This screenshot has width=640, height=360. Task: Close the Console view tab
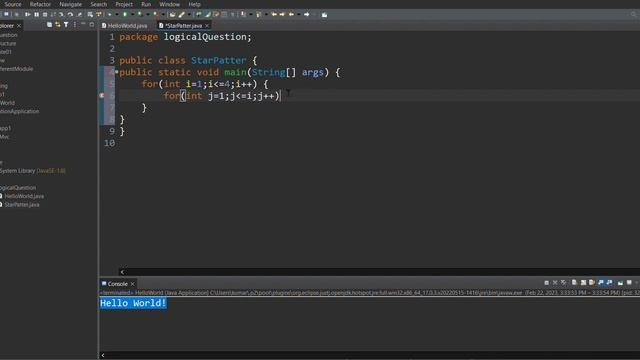click(x=133, y=284)
